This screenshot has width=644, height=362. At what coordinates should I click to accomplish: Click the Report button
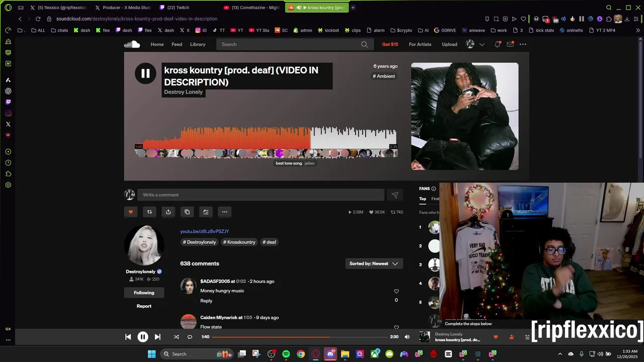144,306
